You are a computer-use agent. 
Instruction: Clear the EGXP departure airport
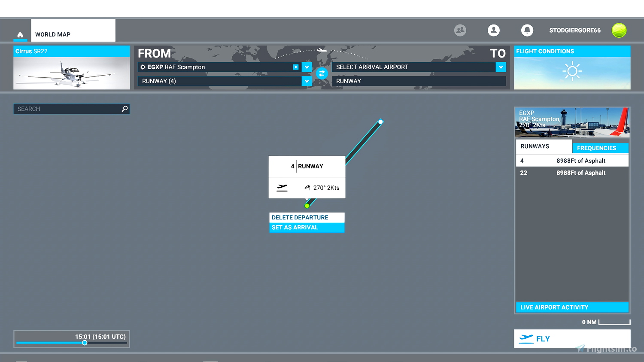click(x=296, y=67)
